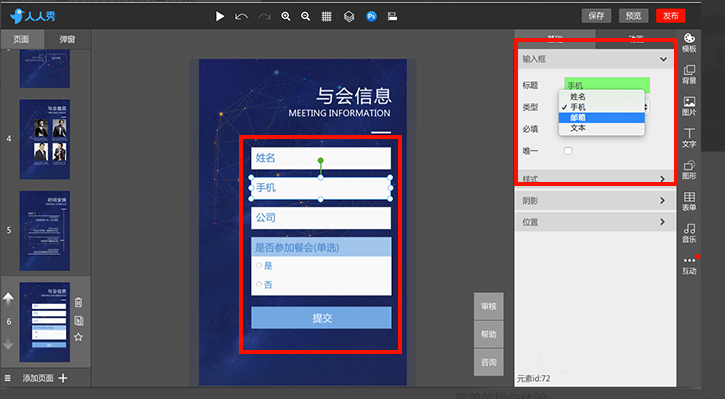Click the undo arrow icon
The width and height of the screenshot is (725, 399).
(241, 17)
